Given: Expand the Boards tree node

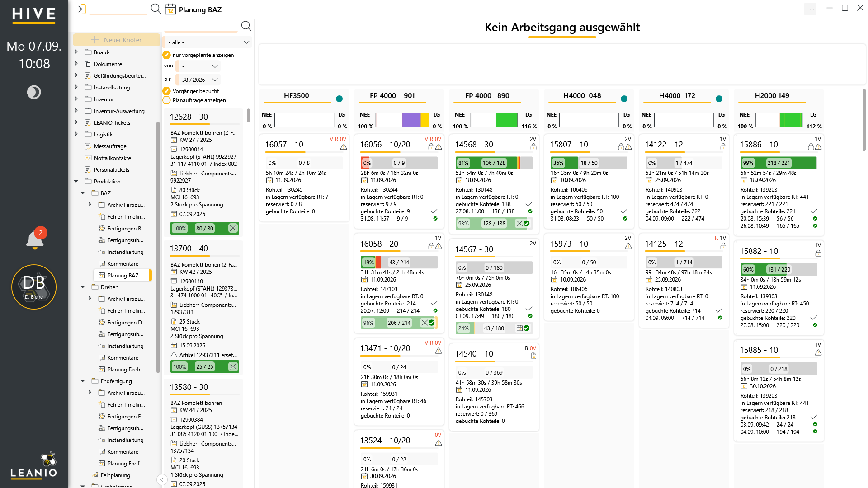Looking at the screenshot, I should tap(76, 52).
